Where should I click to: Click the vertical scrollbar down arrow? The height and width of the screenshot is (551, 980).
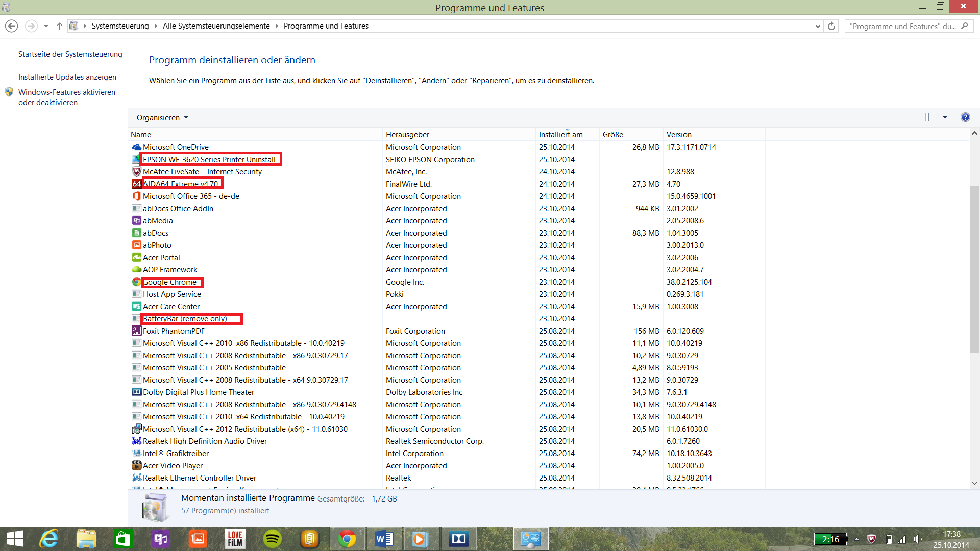pos(974,483)
